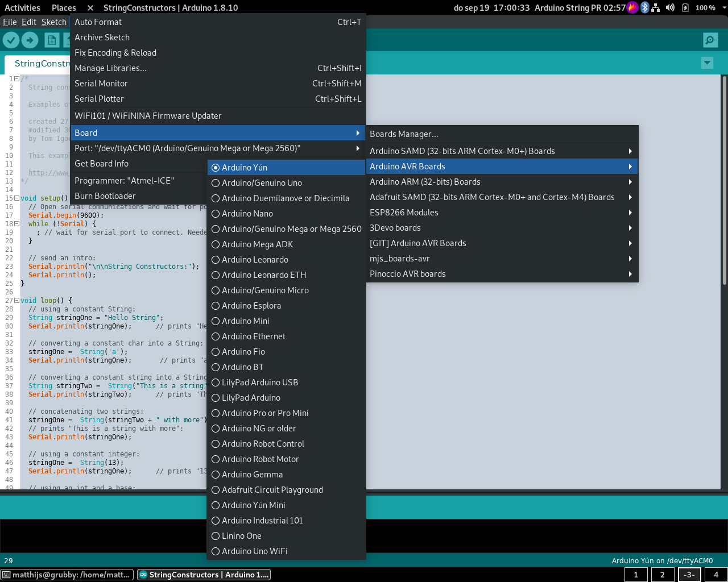Expand [GIT] Arduino AVR Boards submenu
The width and height of the screenshot is (728, 582).
pos(502,243)
